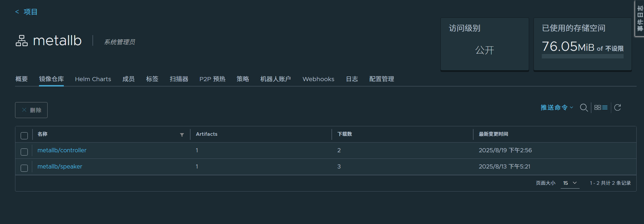Switch to card view icon
Image resolution: width=644 pixels, height=224 pixels.
(x=597, y=107)
